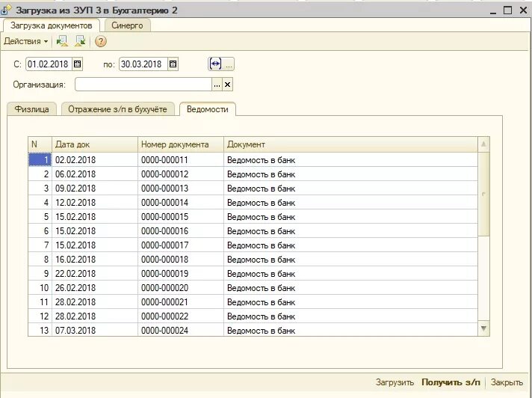Select document number 0000-000022
The width and height of the screenshot is (532, 398).
tap(181, 316)
